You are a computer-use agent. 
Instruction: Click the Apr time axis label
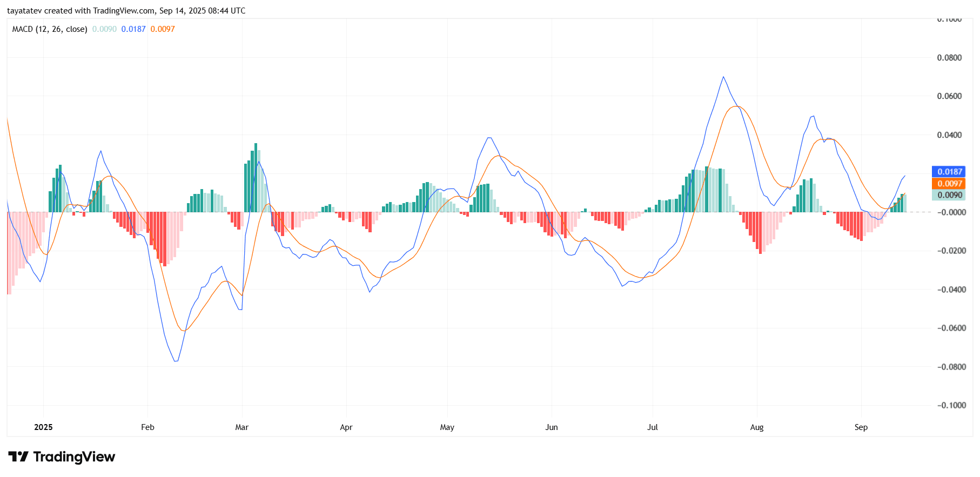(346, 427)
